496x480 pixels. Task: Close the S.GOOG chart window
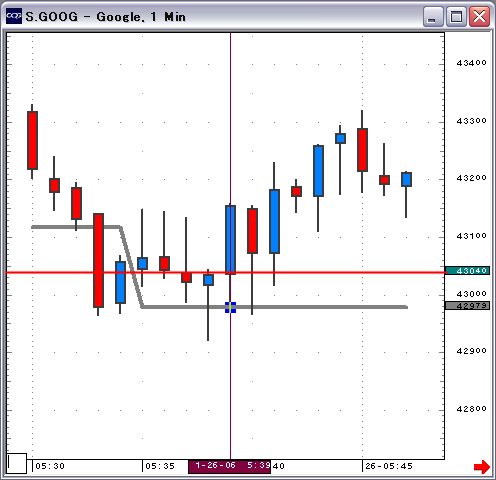[479, 17]
